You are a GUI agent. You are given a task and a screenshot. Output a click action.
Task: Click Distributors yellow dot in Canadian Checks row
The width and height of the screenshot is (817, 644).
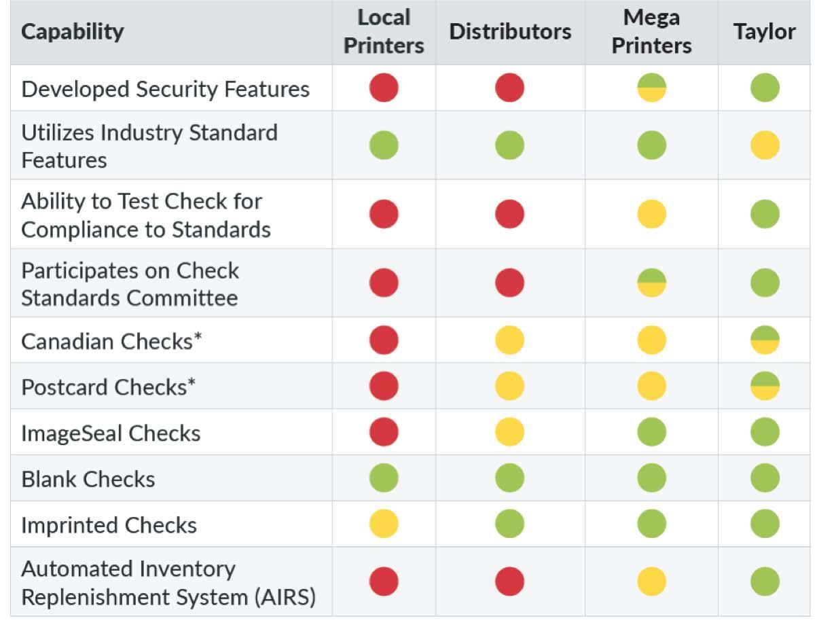(509, 340)
